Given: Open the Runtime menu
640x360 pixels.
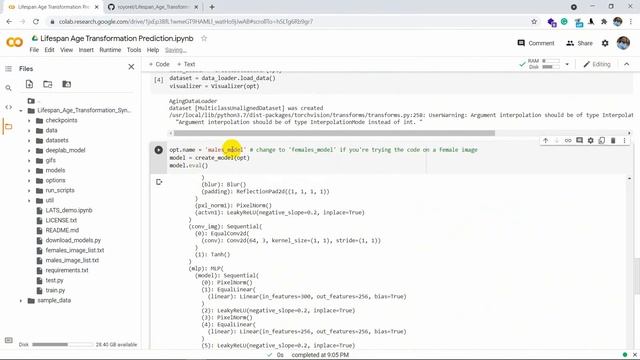Looking at the screenshot, I should (110, 50).
